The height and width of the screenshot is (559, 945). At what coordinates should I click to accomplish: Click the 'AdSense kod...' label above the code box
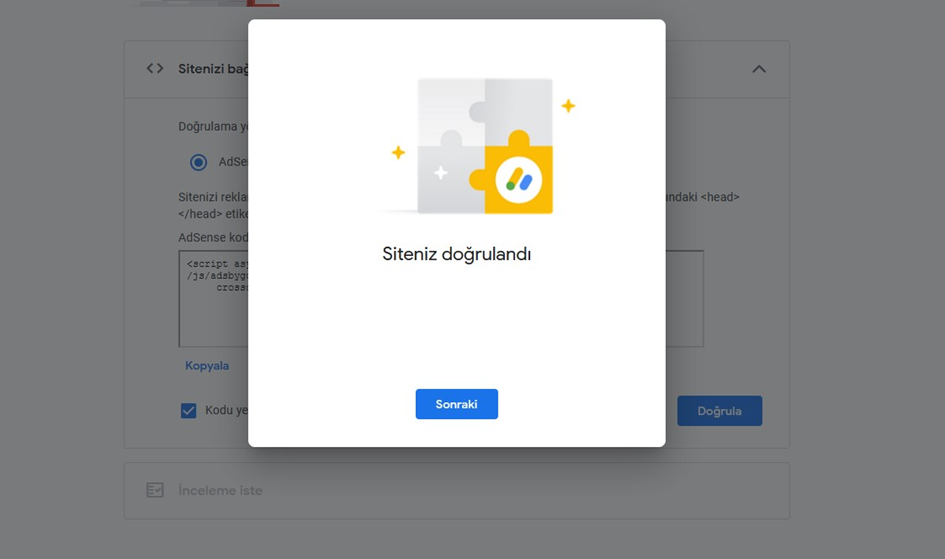213,237
